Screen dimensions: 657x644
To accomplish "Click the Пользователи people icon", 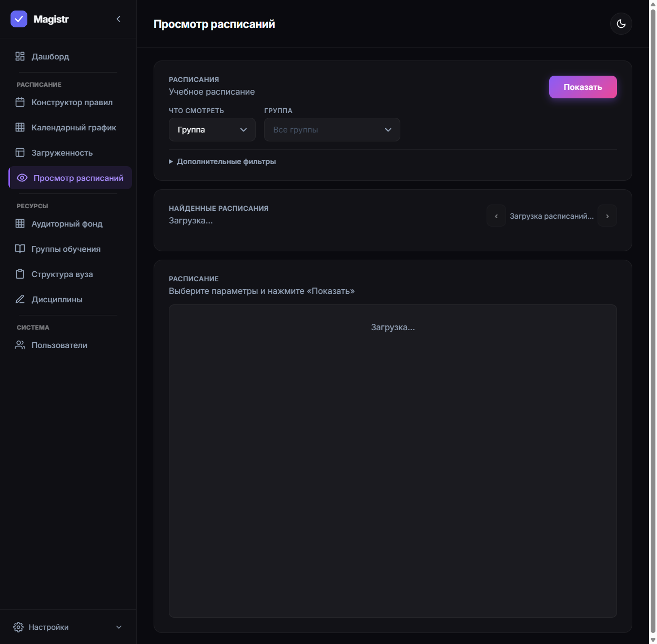I will (20, 345).
